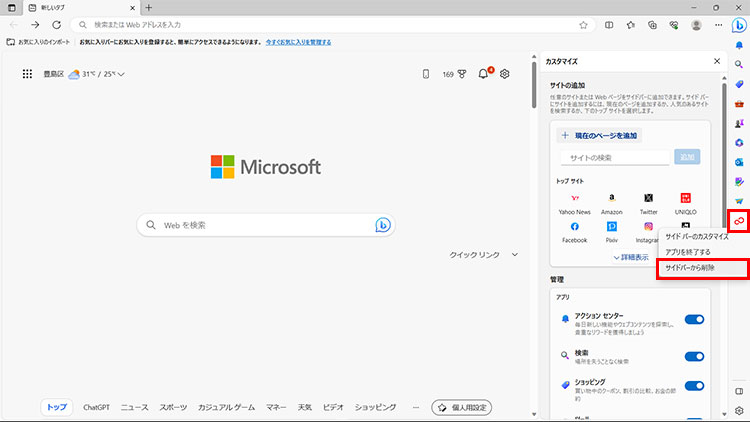Toggle the アクション センター switch

[x=694, y=319]
